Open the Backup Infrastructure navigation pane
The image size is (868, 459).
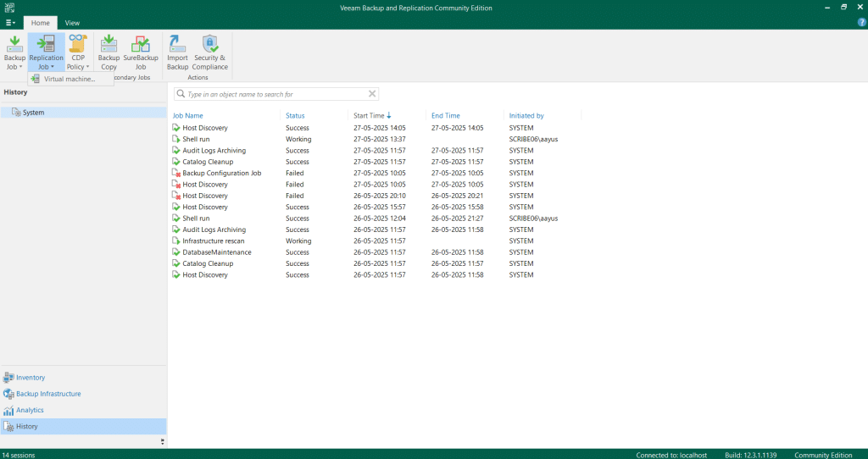[83, 394]
